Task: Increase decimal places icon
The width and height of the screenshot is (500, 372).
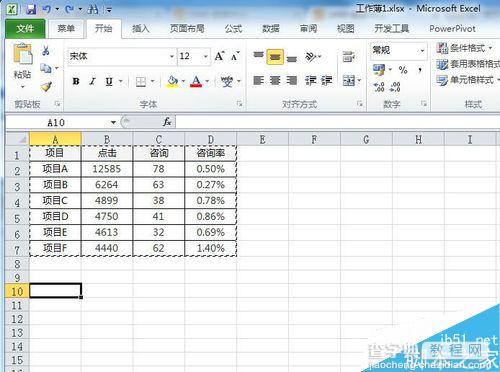Action: pos(379,87)
